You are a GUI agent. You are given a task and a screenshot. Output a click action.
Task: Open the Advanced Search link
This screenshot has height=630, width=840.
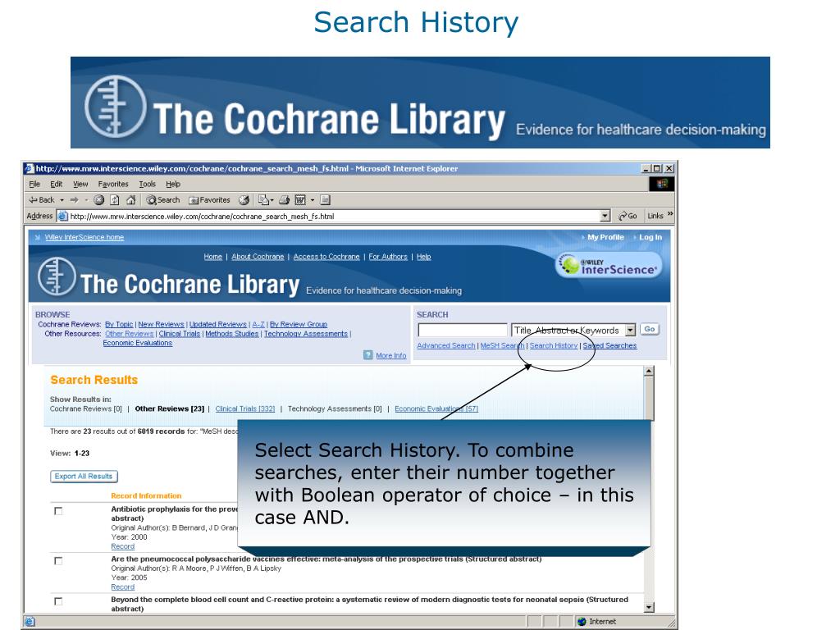[445, 345]
